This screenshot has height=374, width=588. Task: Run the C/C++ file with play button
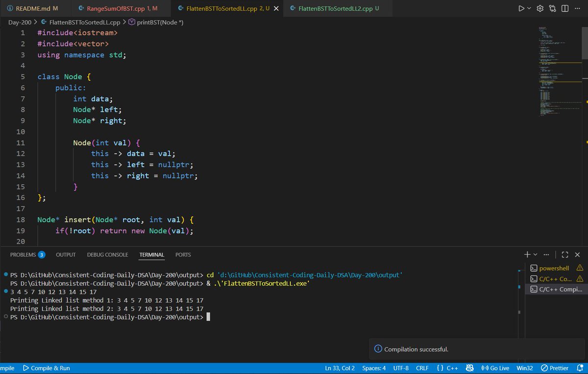click(522, 9)
